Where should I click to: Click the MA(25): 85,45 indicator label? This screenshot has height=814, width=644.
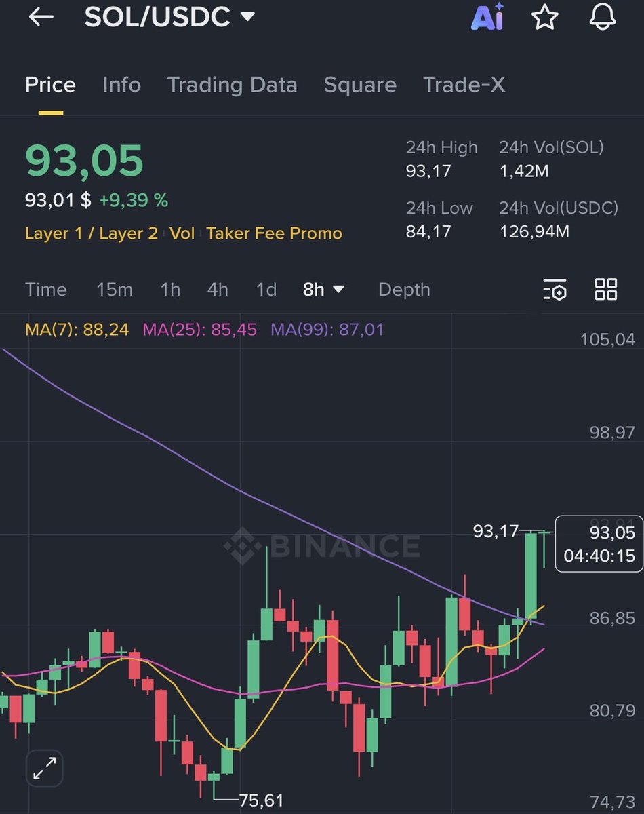tap(199, 330)
